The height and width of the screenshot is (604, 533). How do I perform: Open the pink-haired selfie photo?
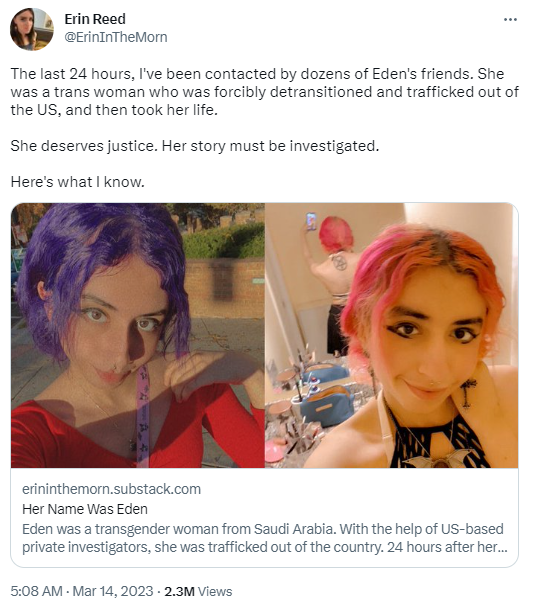point(392,335)
